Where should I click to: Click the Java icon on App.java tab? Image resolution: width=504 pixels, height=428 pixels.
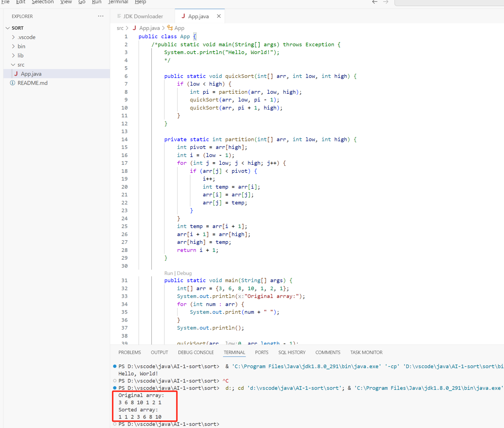[x=183, y=16]
